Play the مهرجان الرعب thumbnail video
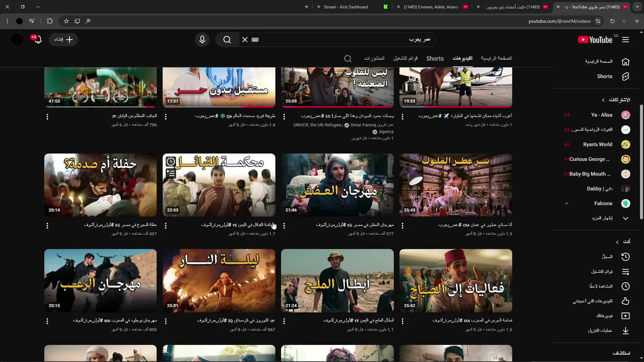The height and width of the screenshot is (362, 644). point(101,281)
